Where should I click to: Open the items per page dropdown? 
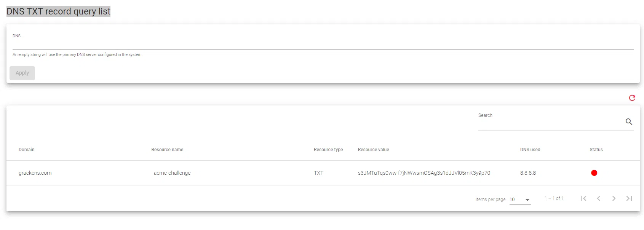pos(520,200)
